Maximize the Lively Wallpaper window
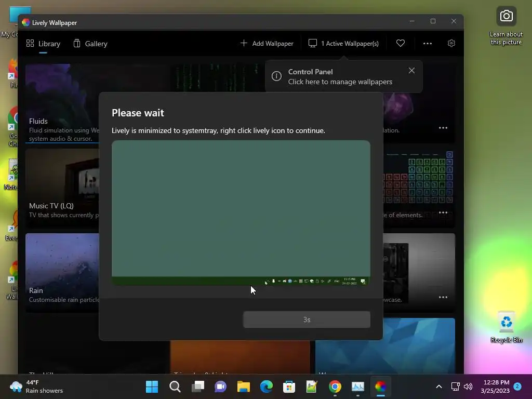 (x=433, y=21)
